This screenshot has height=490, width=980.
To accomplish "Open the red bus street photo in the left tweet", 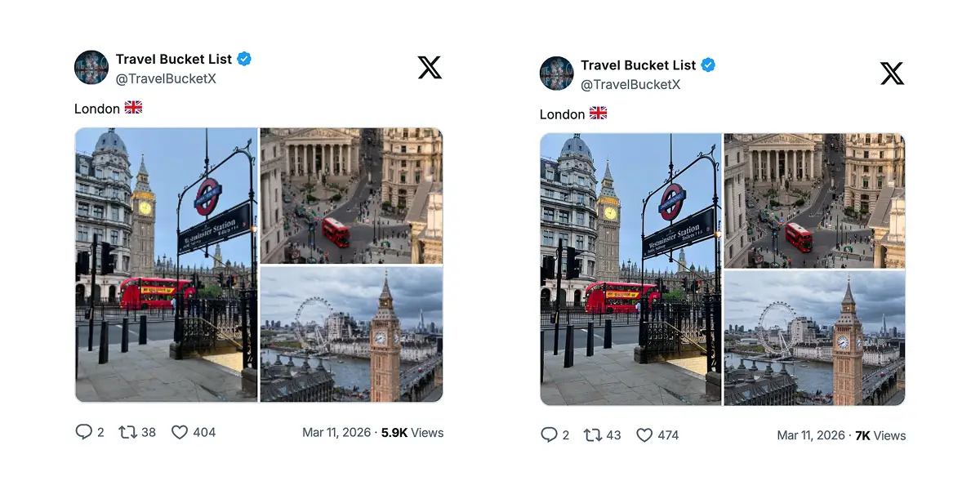I will pos(351,195).
